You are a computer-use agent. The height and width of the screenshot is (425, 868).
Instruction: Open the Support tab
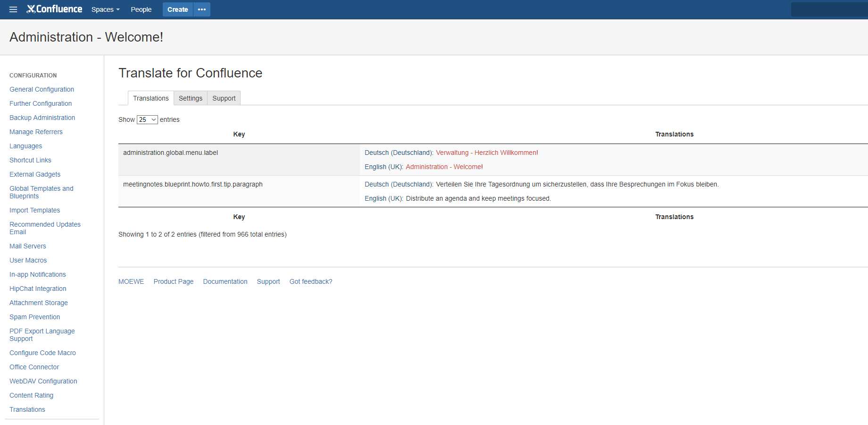[224, 98]
